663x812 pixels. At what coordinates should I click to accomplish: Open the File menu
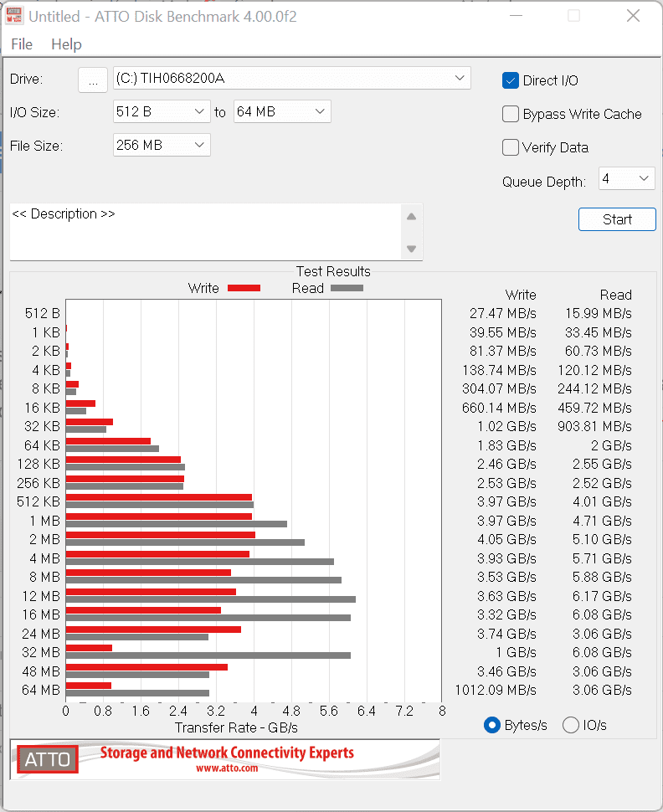(x=22, y=44)
